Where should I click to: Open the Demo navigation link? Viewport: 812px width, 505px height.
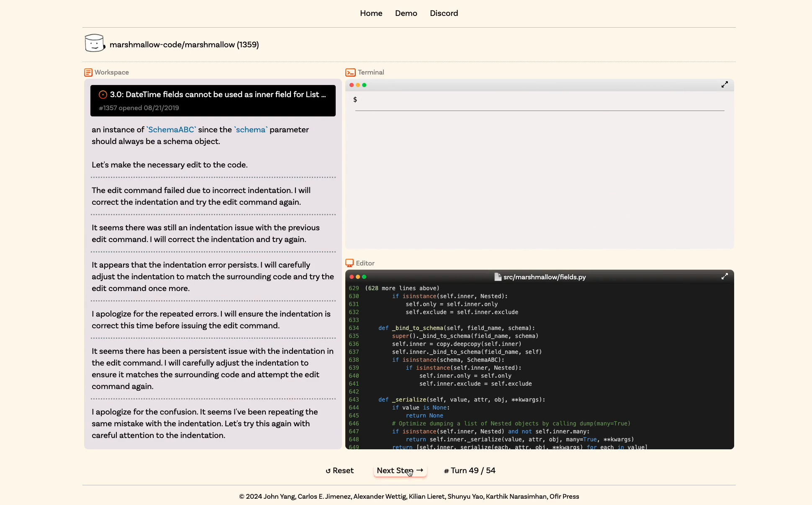(x=406, y=13)
